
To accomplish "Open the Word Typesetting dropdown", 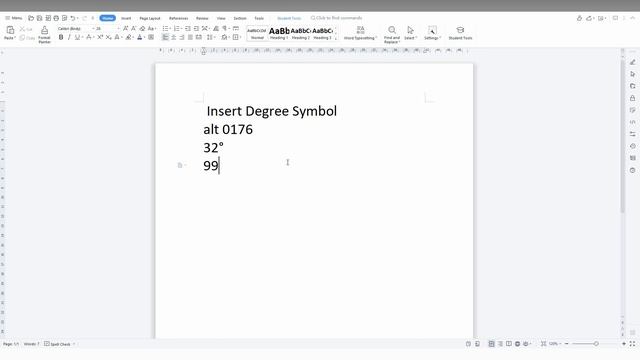I will (360, 33).
